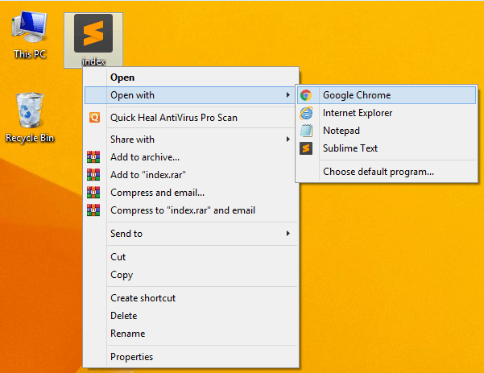Select Open with in the context menu
The width and height of the screenshot is (484, 373).
tap(190, 95)
